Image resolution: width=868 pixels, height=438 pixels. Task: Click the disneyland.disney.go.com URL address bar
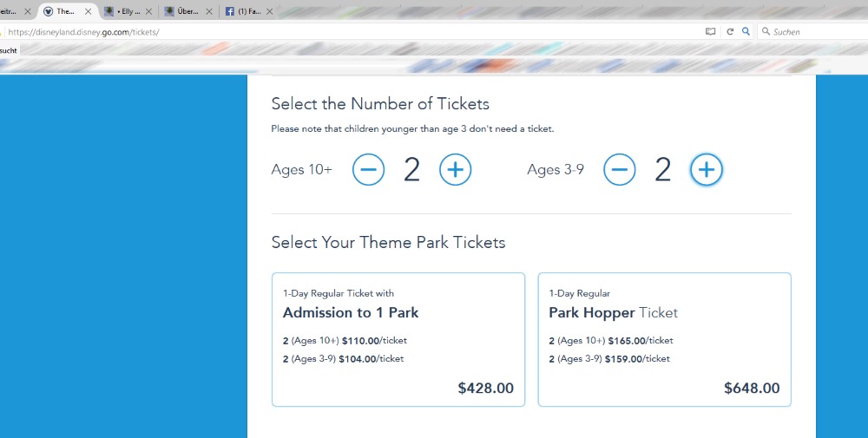coord(347,31)
